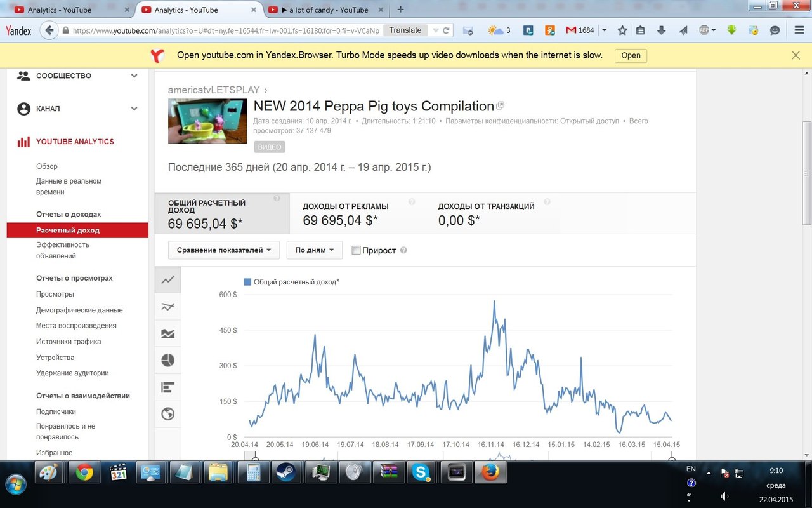Open the Эффективность объявлений report

[63, 250]
